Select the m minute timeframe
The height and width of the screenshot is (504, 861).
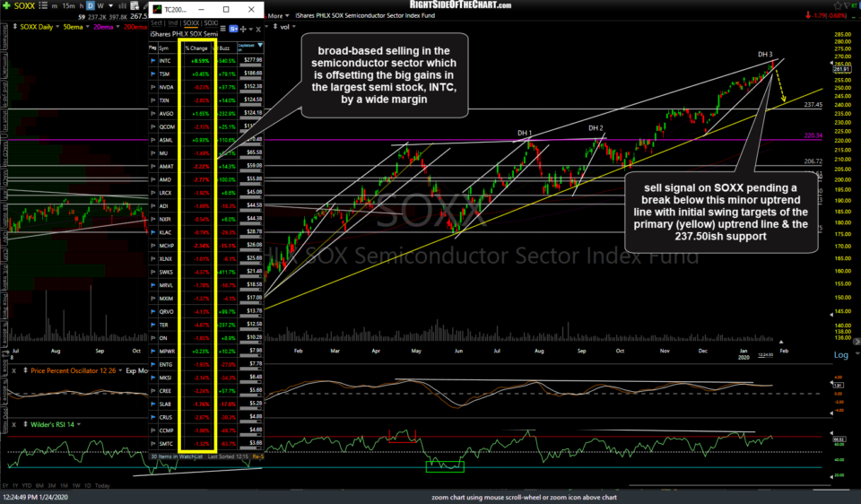click(55, 5)
